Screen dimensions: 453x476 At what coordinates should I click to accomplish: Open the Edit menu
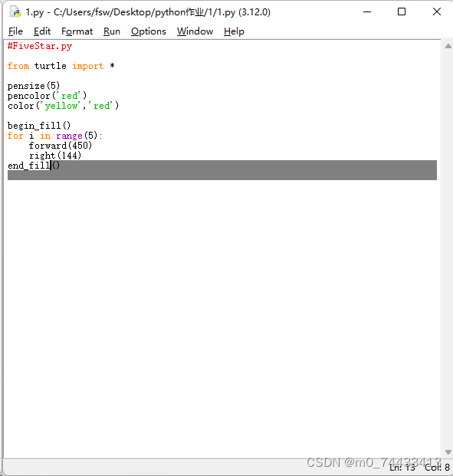[x=42, y=31]
